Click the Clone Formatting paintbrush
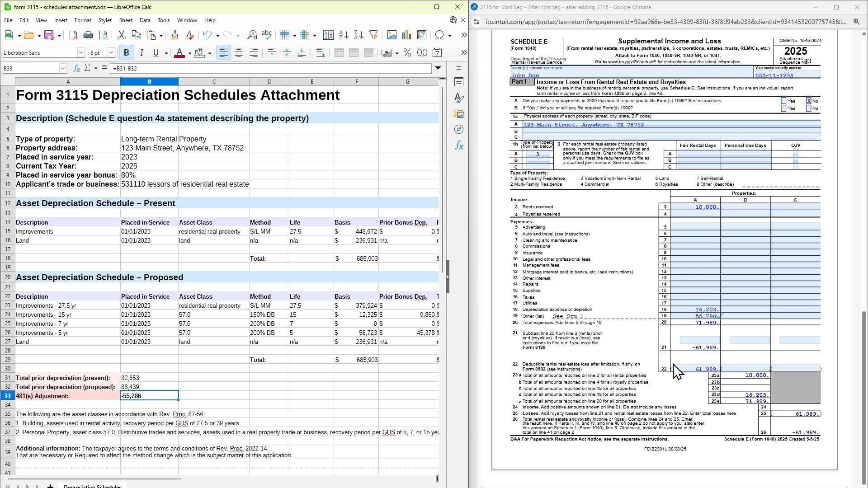868x488 pixels. pos(175,35)
